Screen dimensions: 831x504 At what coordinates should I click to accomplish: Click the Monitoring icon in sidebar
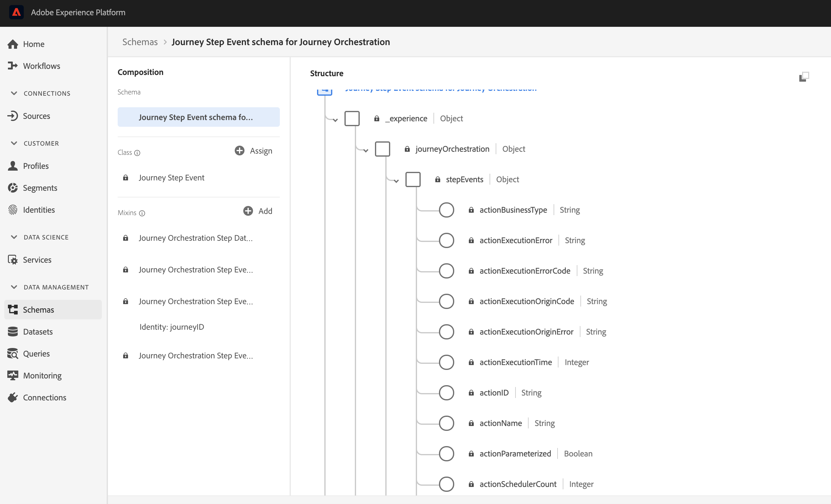[12, 375]
